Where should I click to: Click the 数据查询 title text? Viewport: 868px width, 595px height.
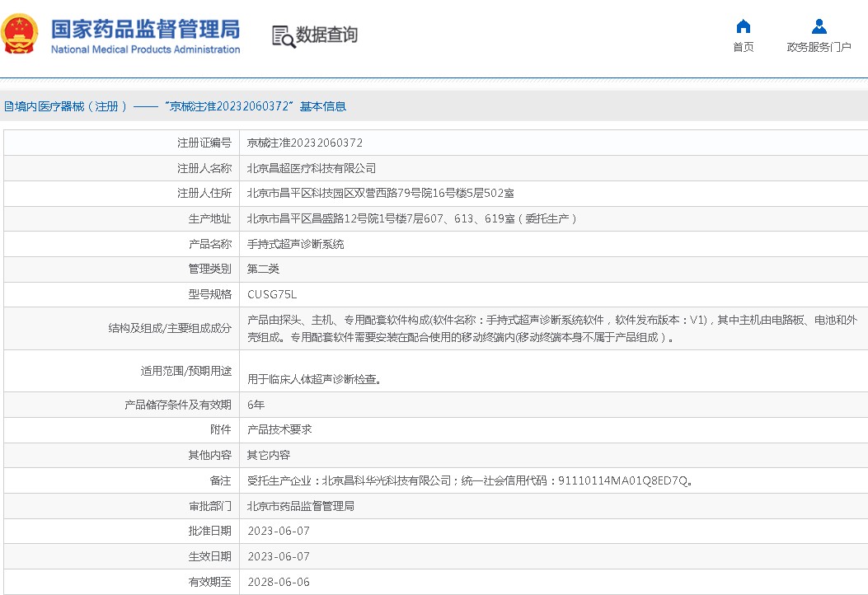click(327, 35)
